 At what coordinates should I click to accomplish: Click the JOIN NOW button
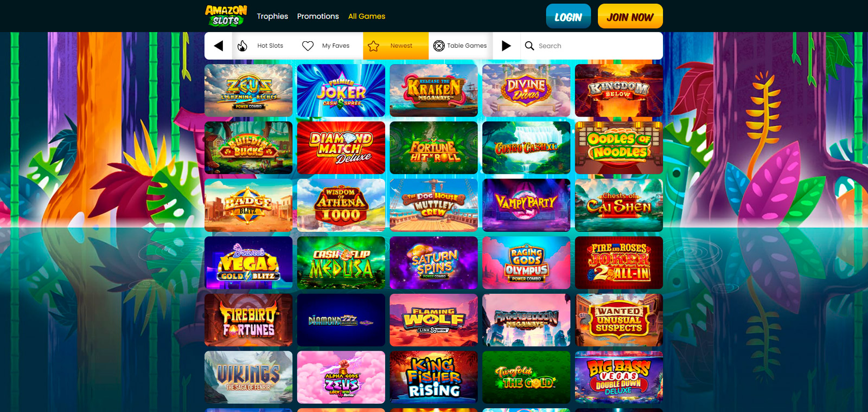(630, 16)
